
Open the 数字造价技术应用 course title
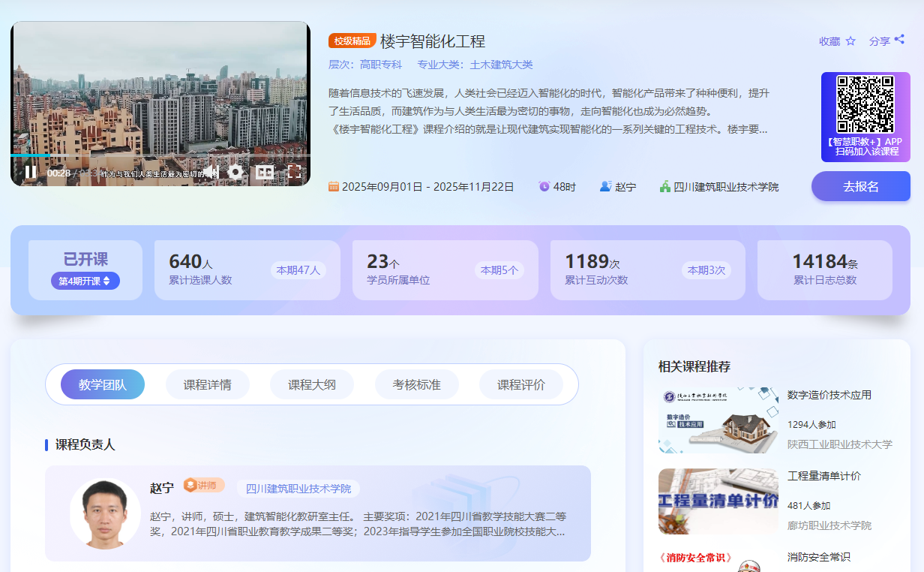(x=829, y=395)
